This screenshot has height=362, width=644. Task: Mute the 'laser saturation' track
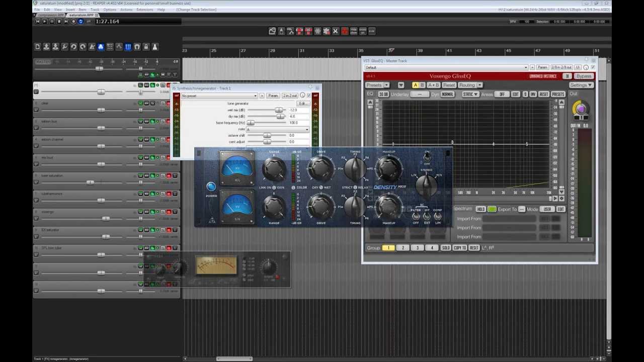[x=169, y=175]
